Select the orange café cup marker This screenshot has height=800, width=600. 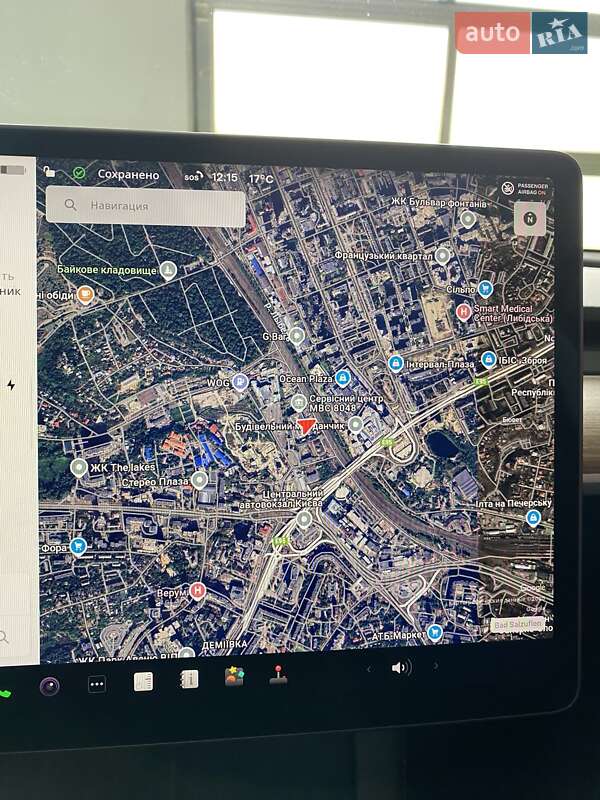point(85,294)
